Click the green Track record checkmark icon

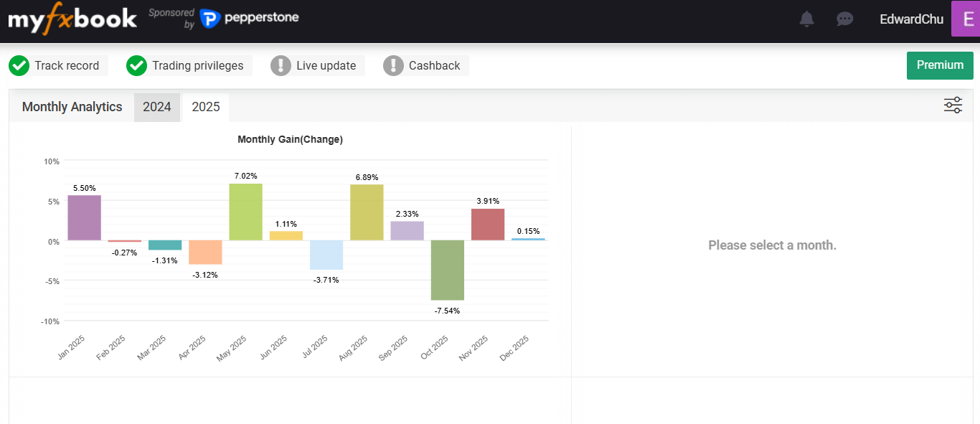[x=19, y=66]
